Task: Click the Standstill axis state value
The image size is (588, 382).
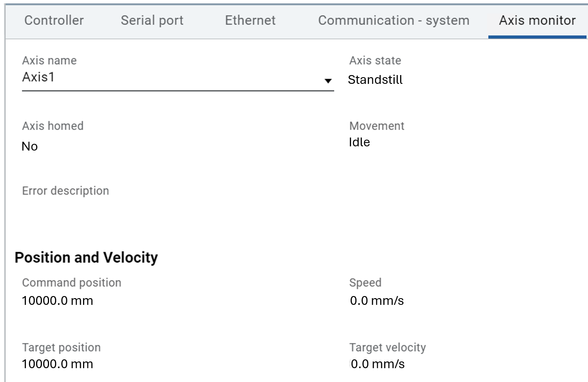Action: [x=375, y=80]
